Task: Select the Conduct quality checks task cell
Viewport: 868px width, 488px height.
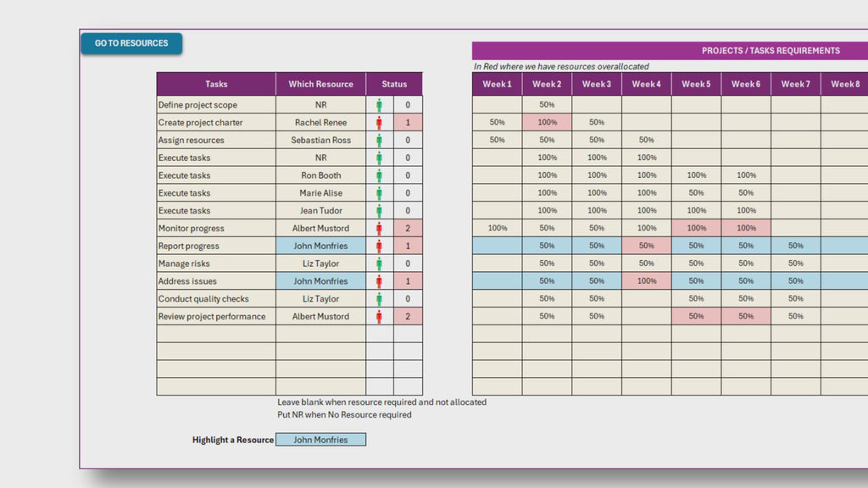Action: (215, 299)
